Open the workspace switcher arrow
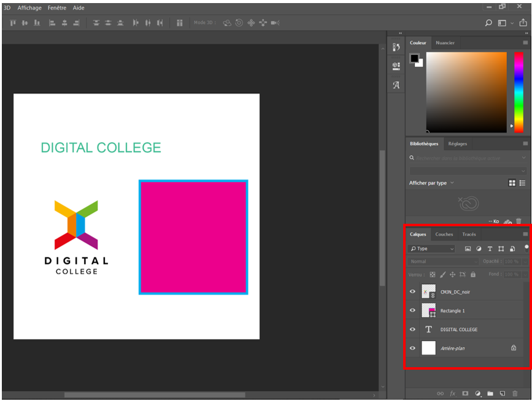 (512, 23)
